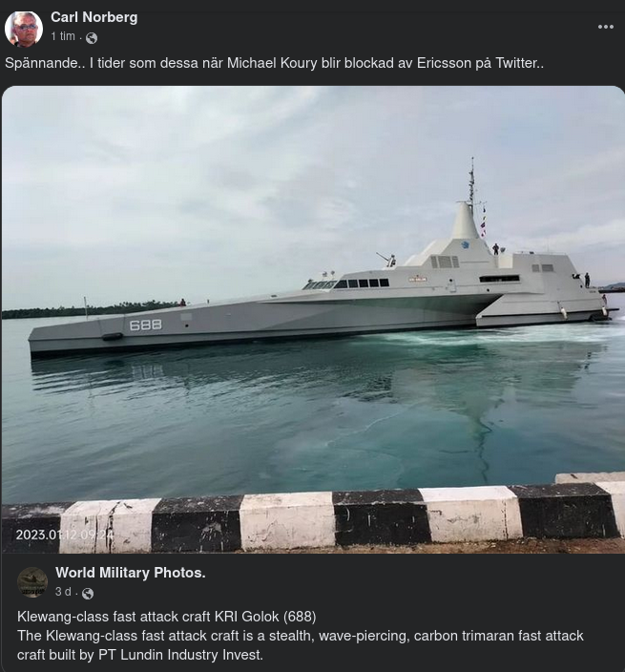Open the original post via 3 d timestamp

63,592
